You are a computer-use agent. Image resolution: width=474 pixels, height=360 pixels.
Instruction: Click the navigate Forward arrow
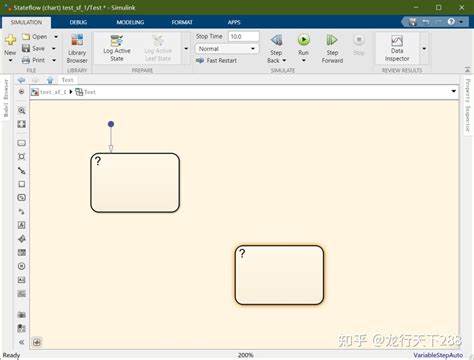[35, 80]
